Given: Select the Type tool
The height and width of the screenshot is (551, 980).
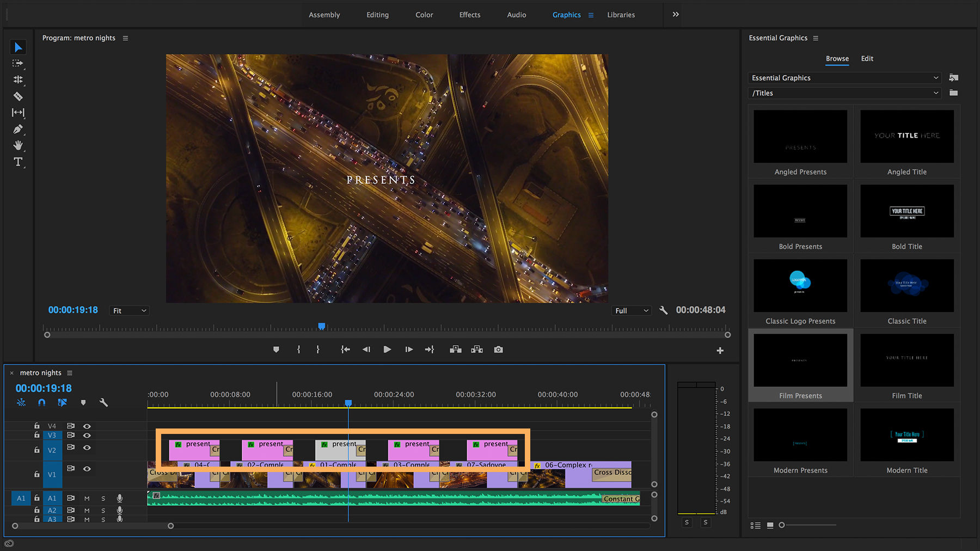Looking at the screenshot, I should [18, 162].
